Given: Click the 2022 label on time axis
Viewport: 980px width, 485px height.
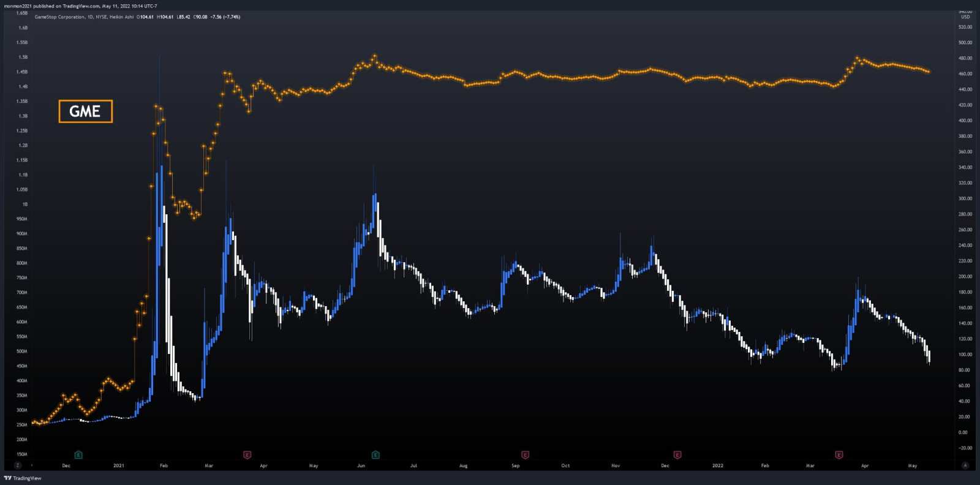Looking at the screenshot, I should [x=718, y=466].
